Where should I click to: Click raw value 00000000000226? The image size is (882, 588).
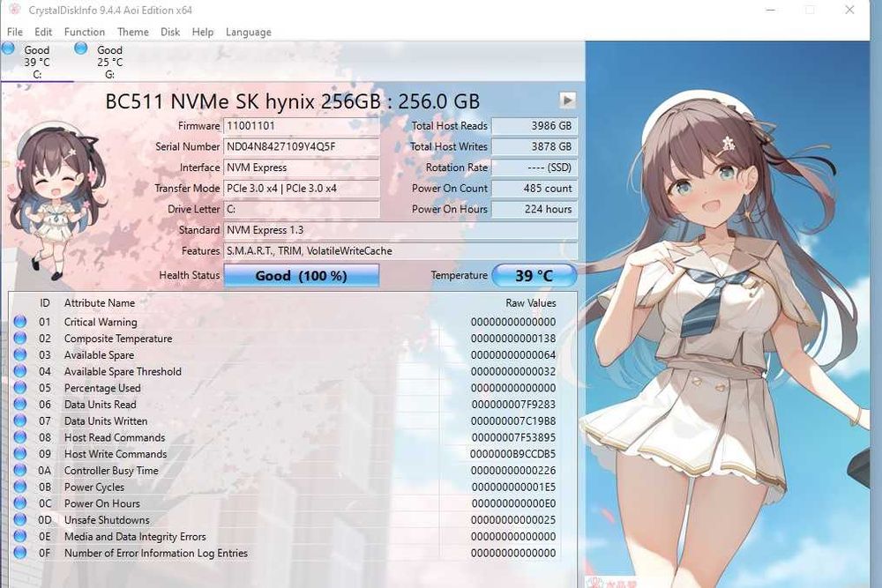point(513,471)
